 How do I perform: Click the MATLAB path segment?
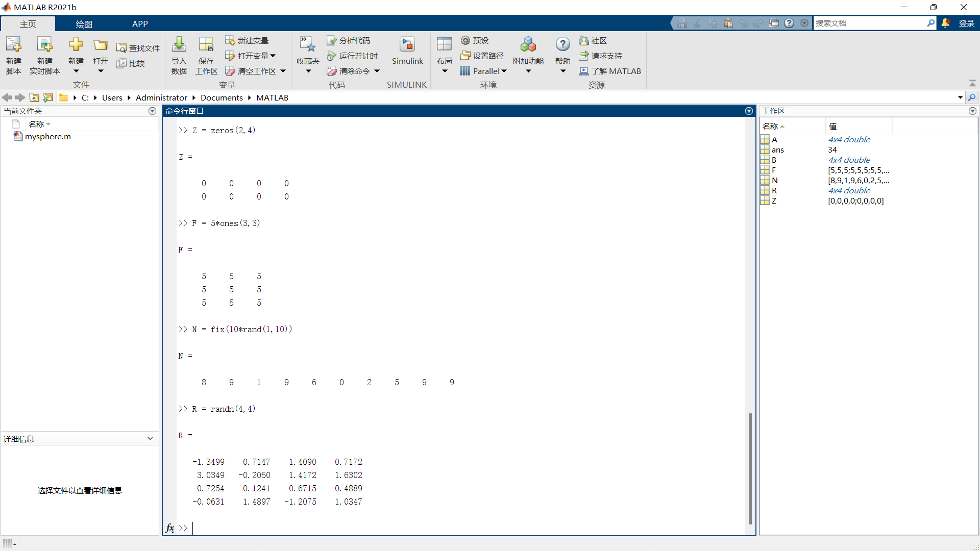(x=272, y=97)
